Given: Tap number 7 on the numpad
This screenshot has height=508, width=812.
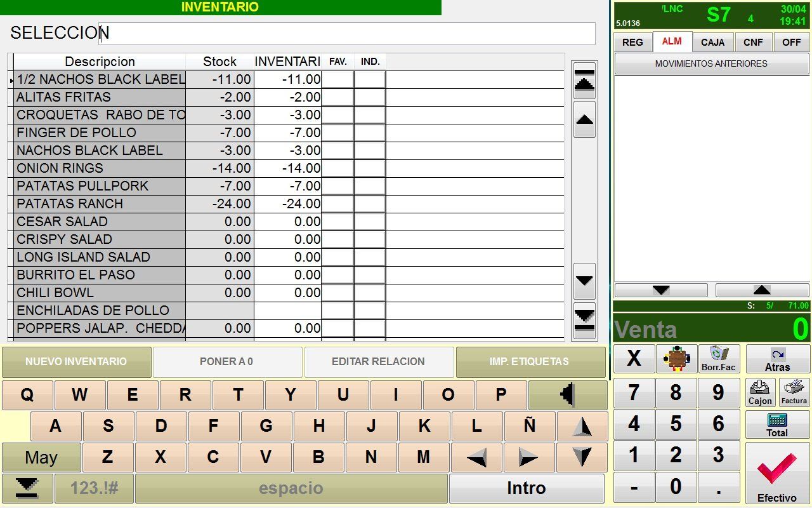Looking at the screenshot, I should [x=634, y=392].
